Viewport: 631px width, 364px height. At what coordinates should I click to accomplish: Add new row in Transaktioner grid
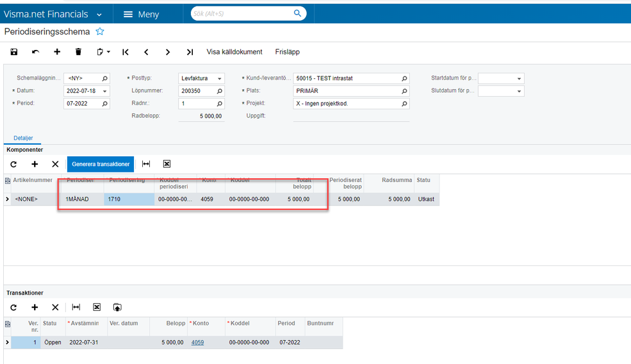pos(35,307)
